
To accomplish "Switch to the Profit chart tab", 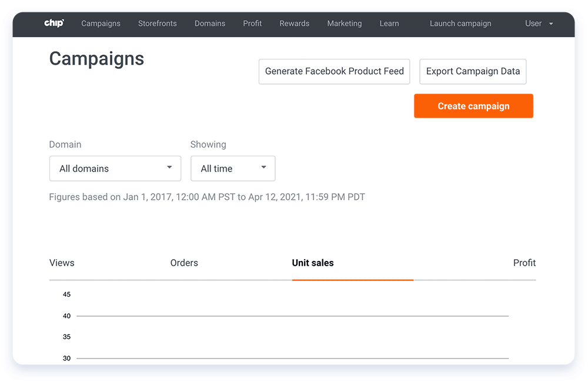I will (524, 263).
